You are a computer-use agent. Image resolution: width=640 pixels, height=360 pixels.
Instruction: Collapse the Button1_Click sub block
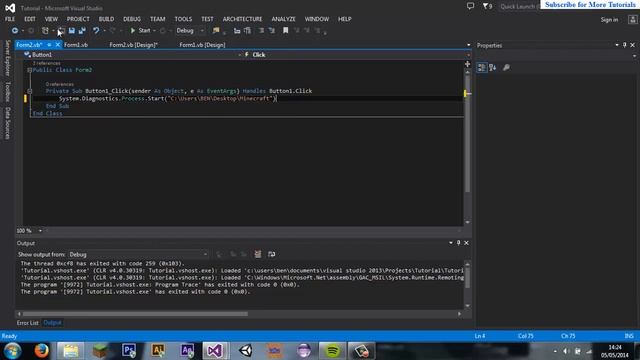point(29,91)
